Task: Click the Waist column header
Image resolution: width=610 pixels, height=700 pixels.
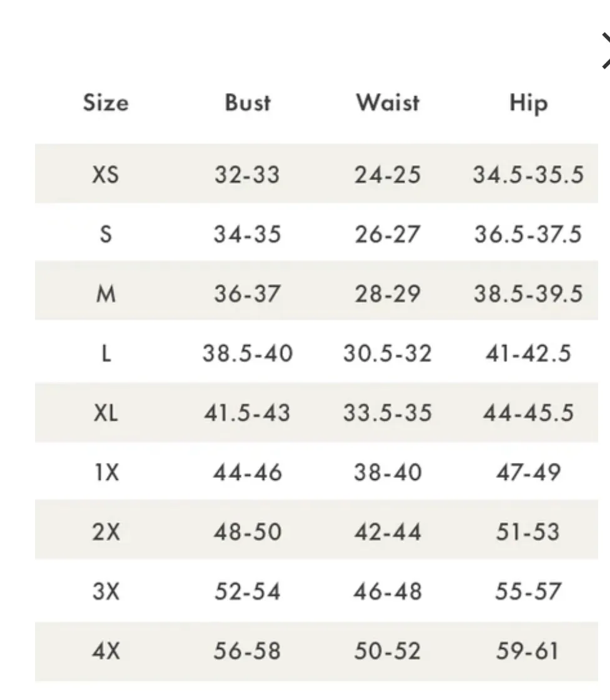Action: [387, 103]
